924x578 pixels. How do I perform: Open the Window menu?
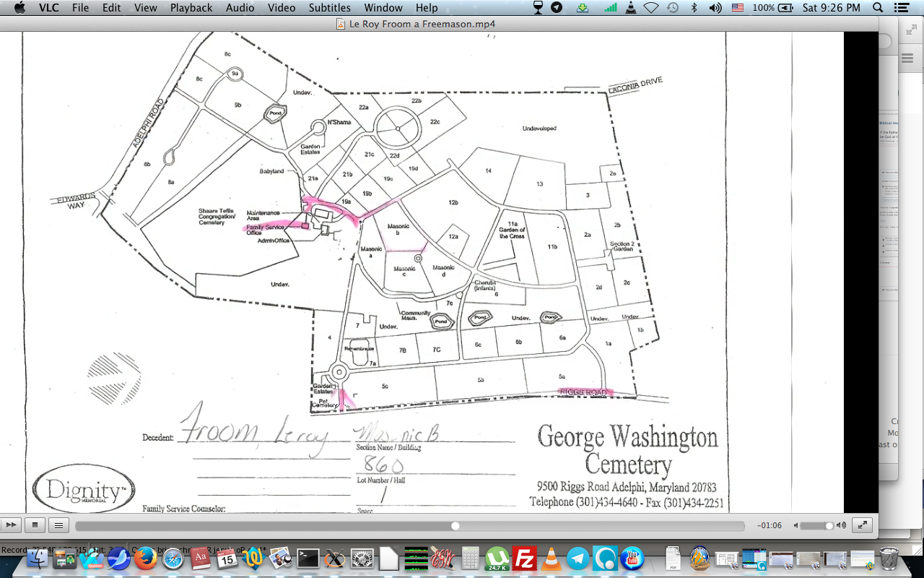click(x=383, y=8)
